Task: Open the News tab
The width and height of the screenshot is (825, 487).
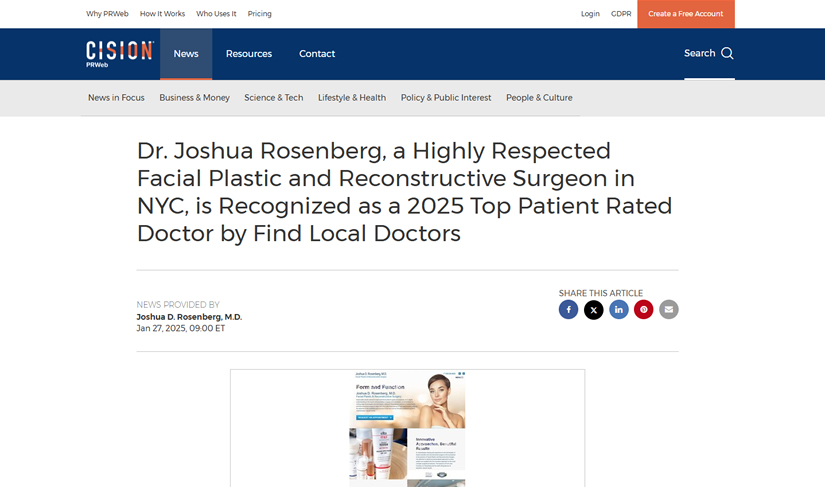Action: [186, 54]
